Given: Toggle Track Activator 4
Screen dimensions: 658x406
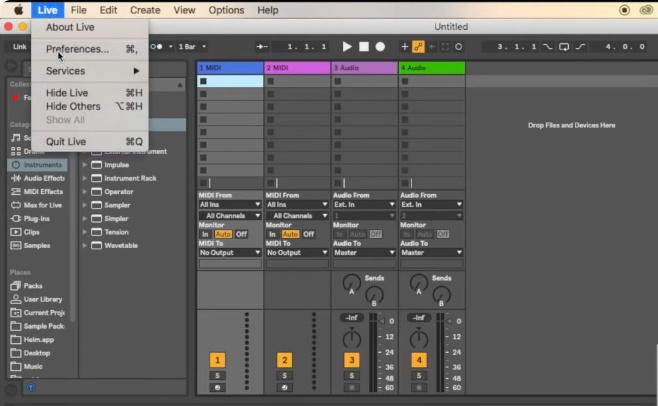Looking at the screenshot, I should coord(419,360).
